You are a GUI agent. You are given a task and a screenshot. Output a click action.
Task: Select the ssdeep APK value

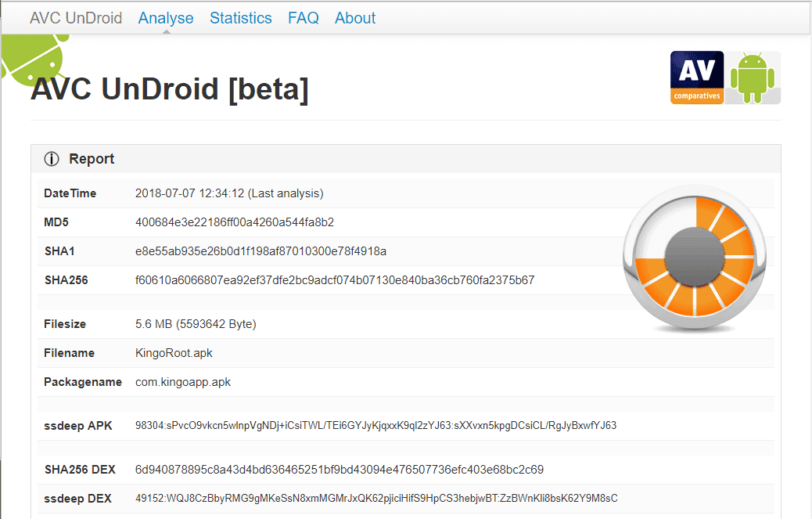[376, 426]
